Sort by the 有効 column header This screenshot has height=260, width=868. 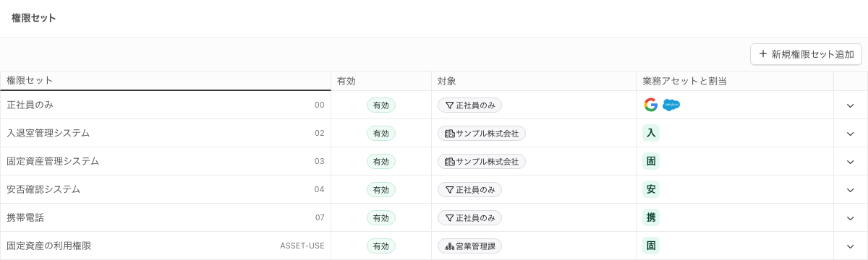tap(381, 81)
